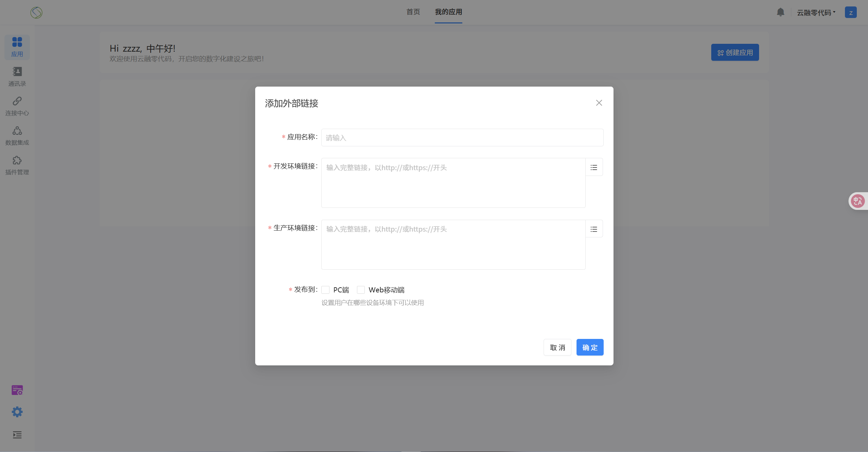868x452 pixels.
Task: Open list button beside 开发环境链接 field
Action: click(x=594, y=167)
